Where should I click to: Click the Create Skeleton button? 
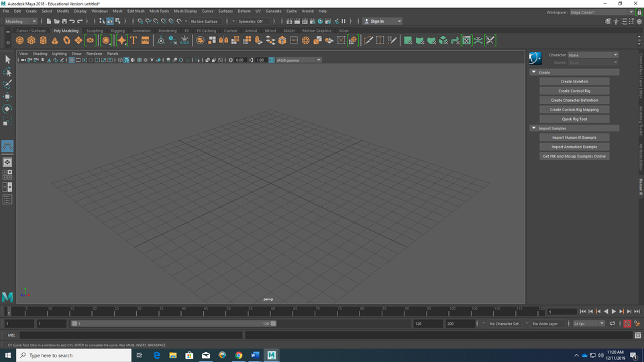[574, 81]
